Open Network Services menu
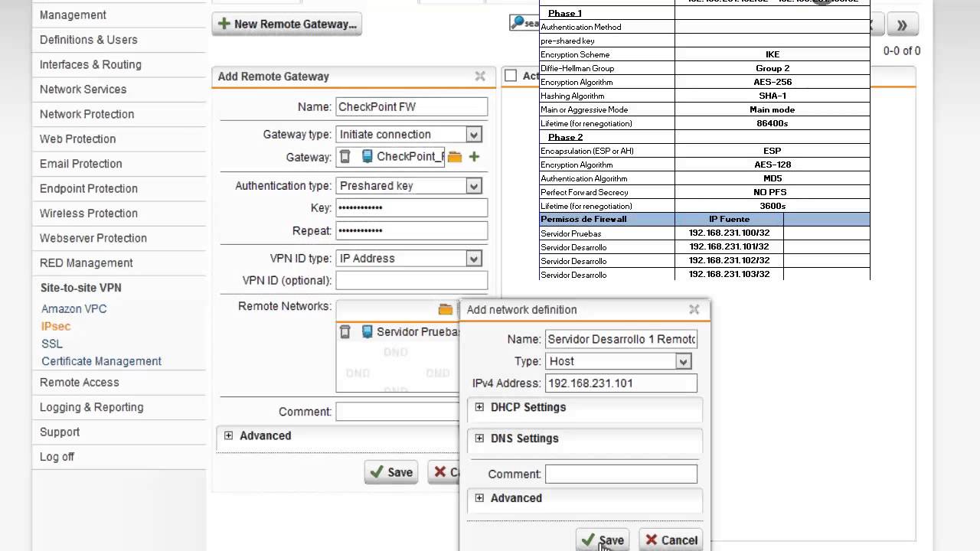Viewport: 980px width, 551px height. tap(83, 90)
